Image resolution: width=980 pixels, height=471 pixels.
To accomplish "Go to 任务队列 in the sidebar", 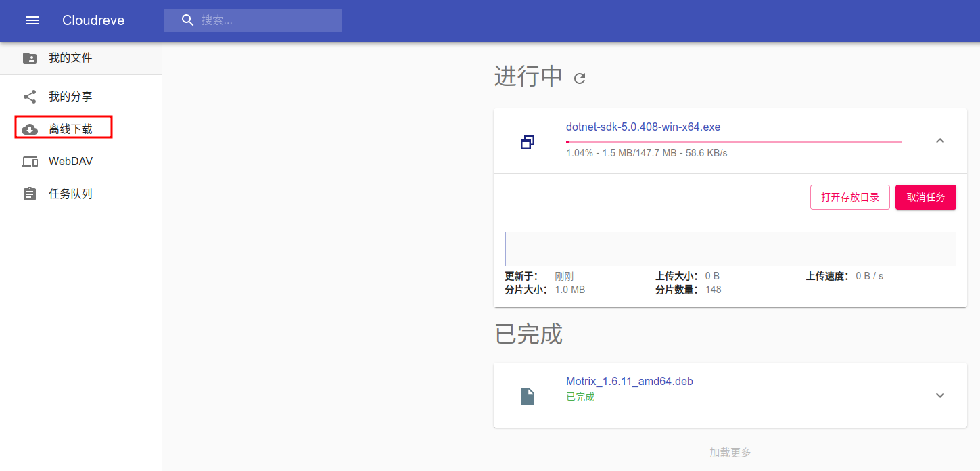I will (x=70, y=194).
